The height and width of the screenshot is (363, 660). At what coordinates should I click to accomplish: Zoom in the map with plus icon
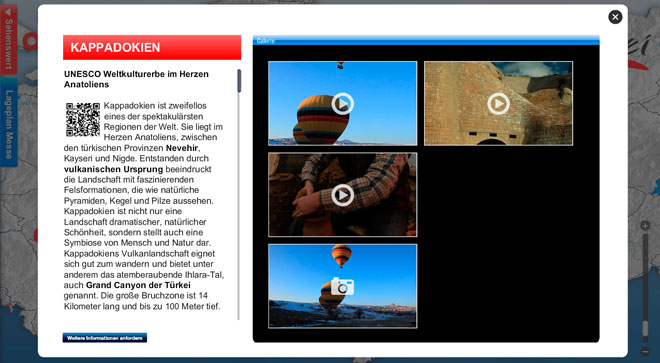645,226
